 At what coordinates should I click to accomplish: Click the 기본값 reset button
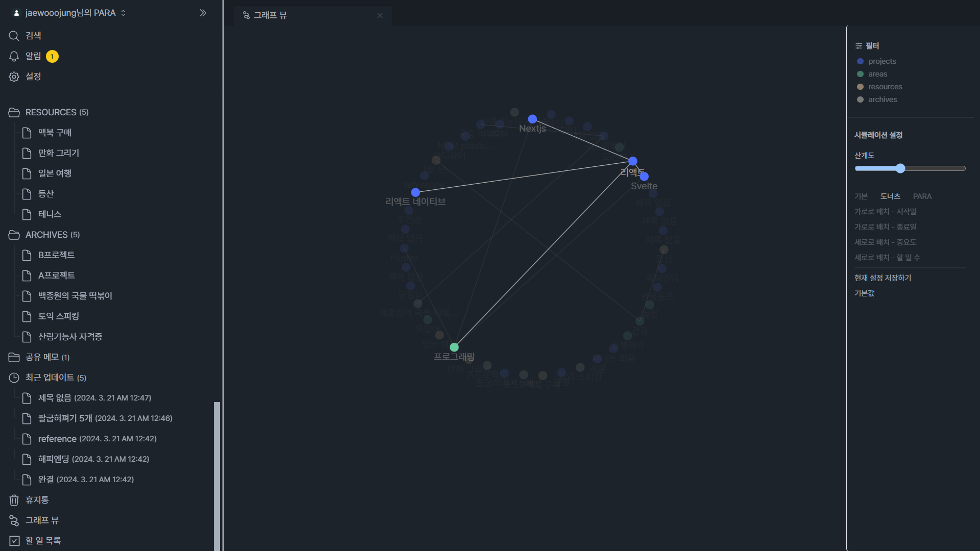(864, 293)
